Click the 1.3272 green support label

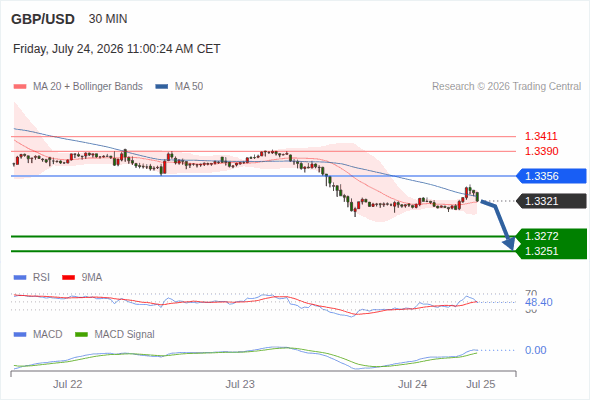(542, 236)
